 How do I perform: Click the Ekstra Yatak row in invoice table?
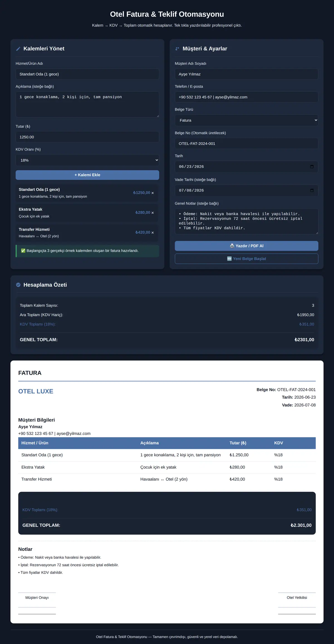click(x=167, y=467)
